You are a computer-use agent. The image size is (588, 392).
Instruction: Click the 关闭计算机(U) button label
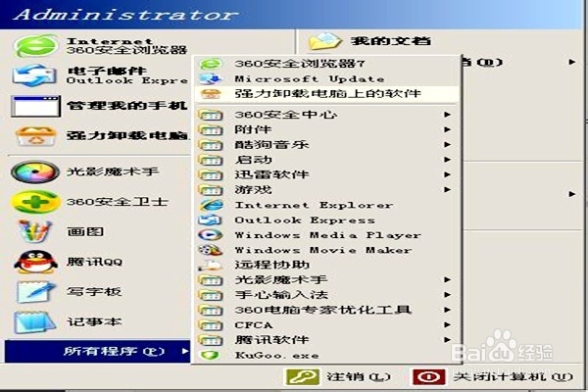click(x=514, y=376)
